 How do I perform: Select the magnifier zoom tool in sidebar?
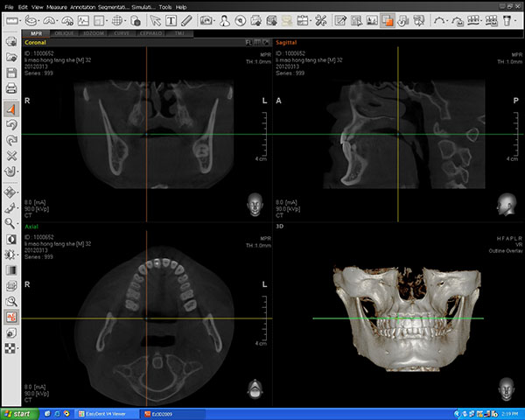[x=10, y=223]
